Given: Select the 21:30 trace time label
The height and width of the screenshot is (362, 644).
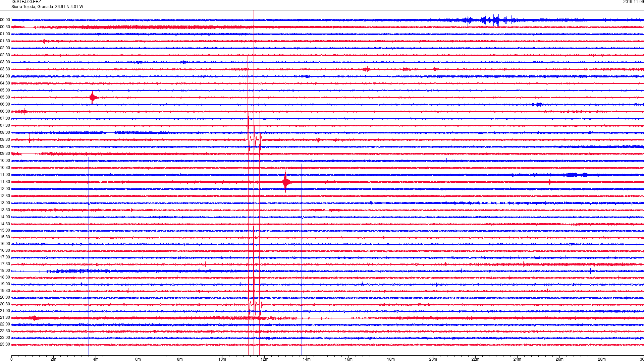Looking at the screenshot, I should click(x=5, y=317).
